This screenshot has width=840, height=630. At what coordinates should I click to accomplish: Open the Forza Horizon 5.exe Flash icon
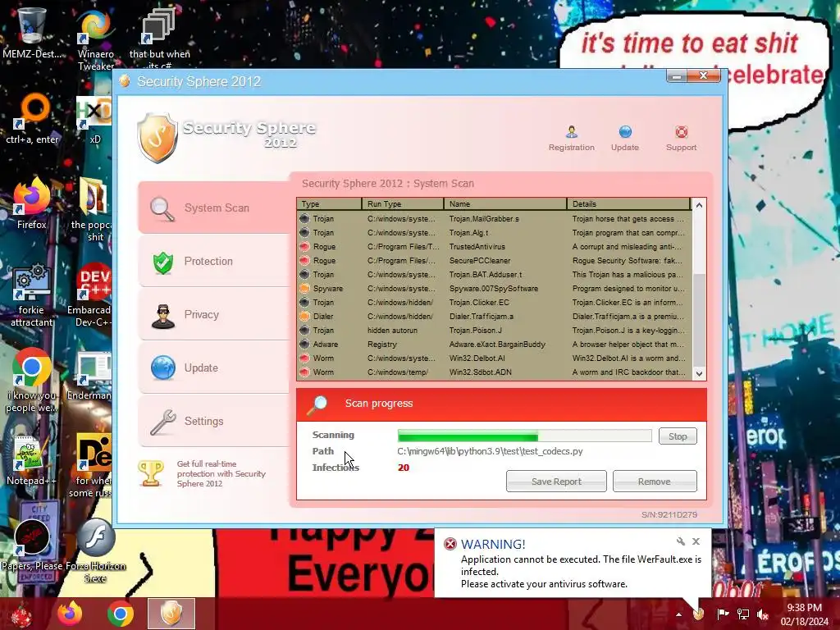(x=96, y=550)
